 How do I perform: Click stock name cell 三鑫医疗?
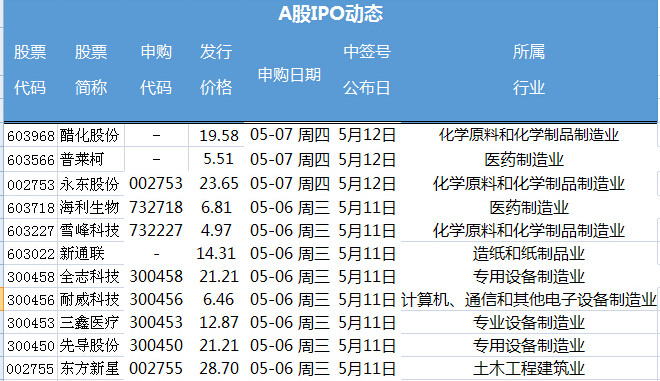tap(90, 322)
